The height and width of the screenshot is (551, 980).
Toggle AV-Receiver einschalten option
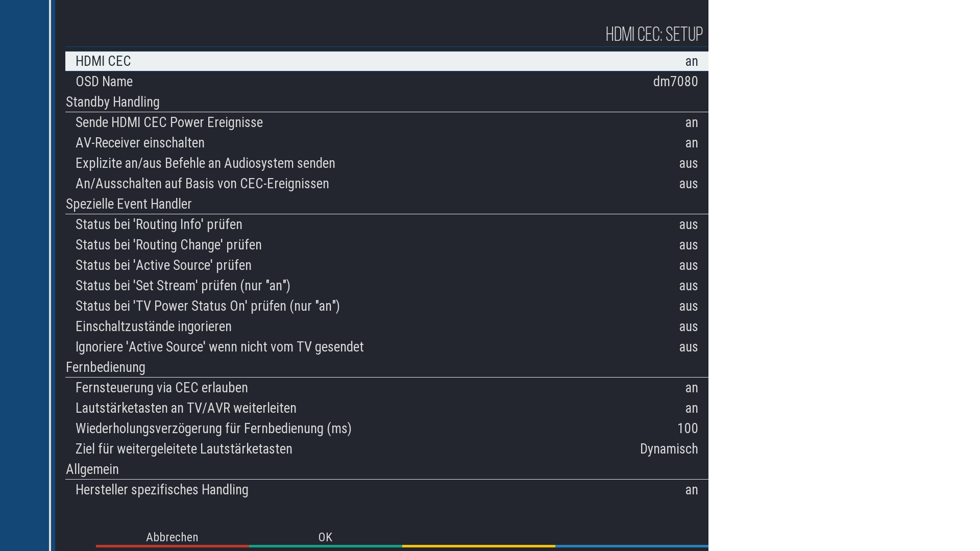tap(386, 143)
